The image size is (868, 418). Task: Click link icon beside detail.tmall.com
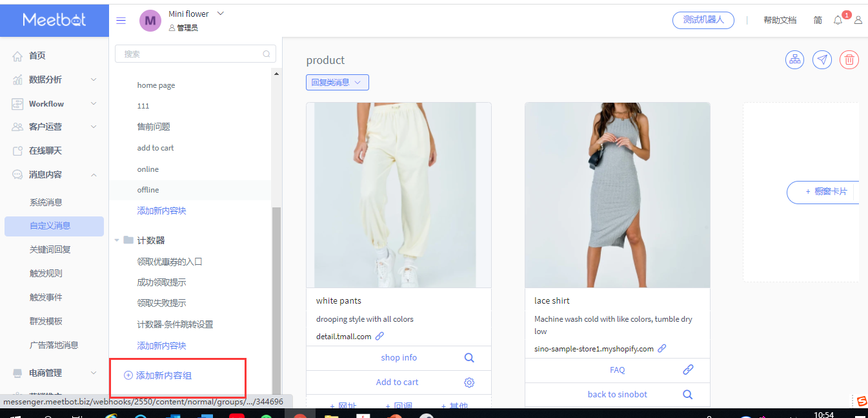pyautogui.click(x=379, y=336)
